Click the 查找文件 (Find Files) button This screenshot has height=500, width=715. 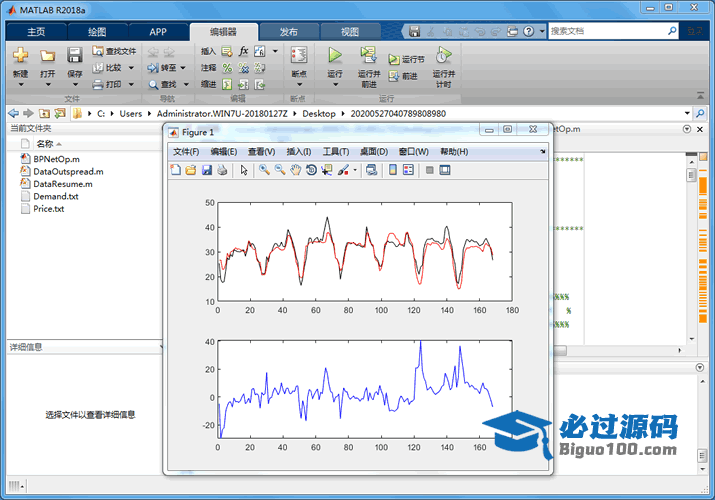click(x=113, y=51)
